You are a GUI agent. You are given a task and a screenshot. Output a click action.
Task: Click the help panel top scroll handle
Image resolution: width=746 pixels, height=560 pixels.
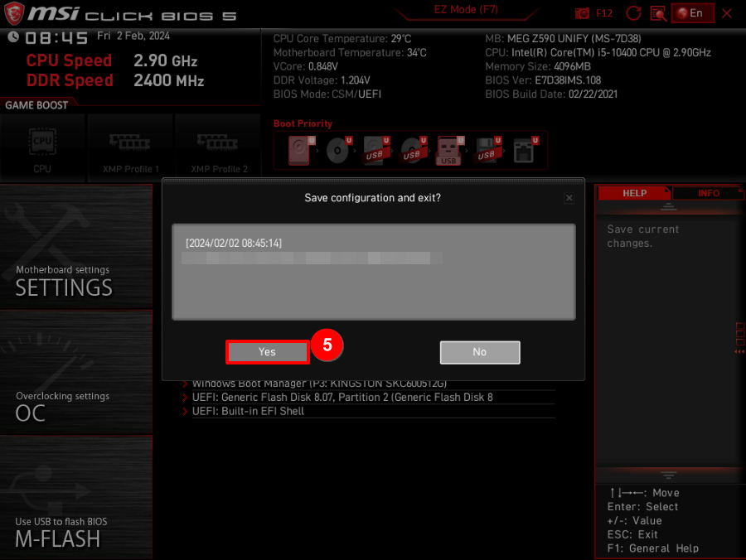(668, 207)
